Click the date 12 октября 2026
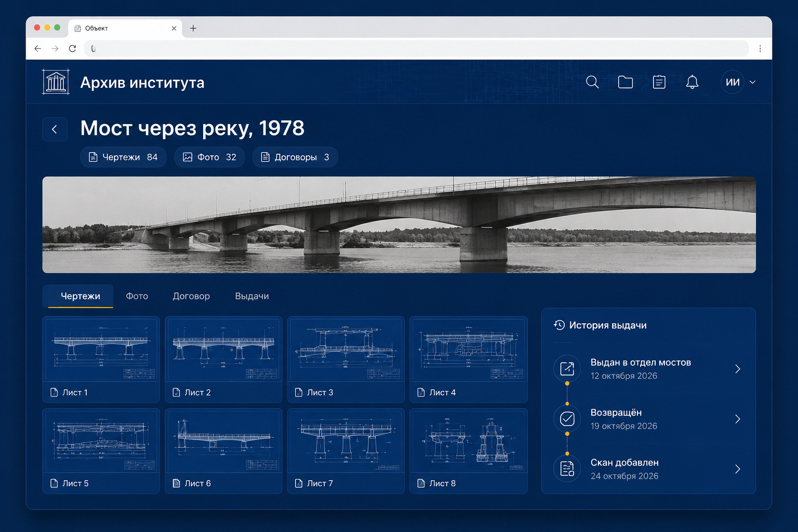The image size is (798, 532). click(624, 376)
